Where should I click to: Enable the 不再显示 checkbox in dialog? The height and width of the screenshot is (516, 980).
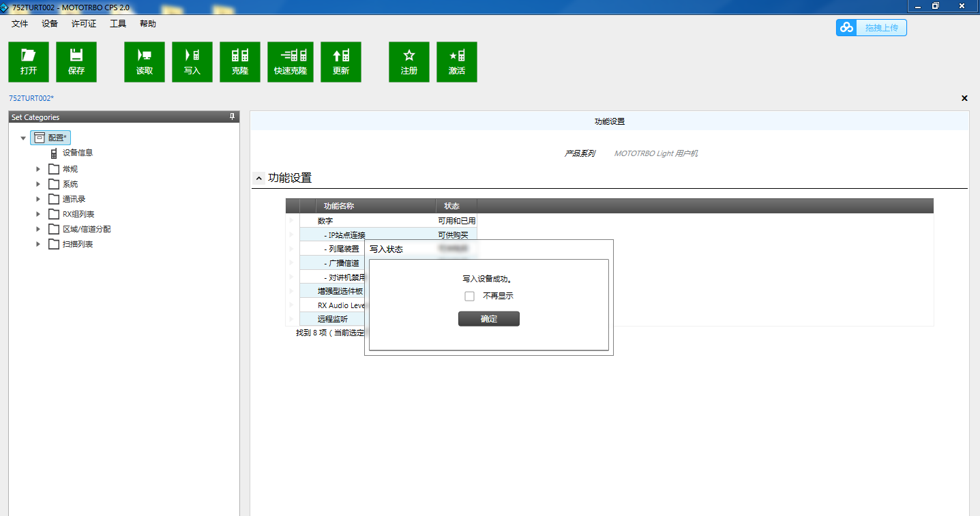coord(469,296)
